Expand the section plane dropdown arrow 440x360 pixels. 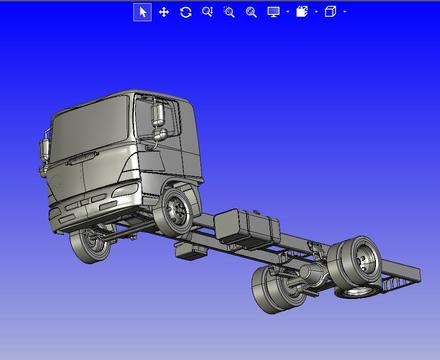pyautogui.click(x=316, y=12)
